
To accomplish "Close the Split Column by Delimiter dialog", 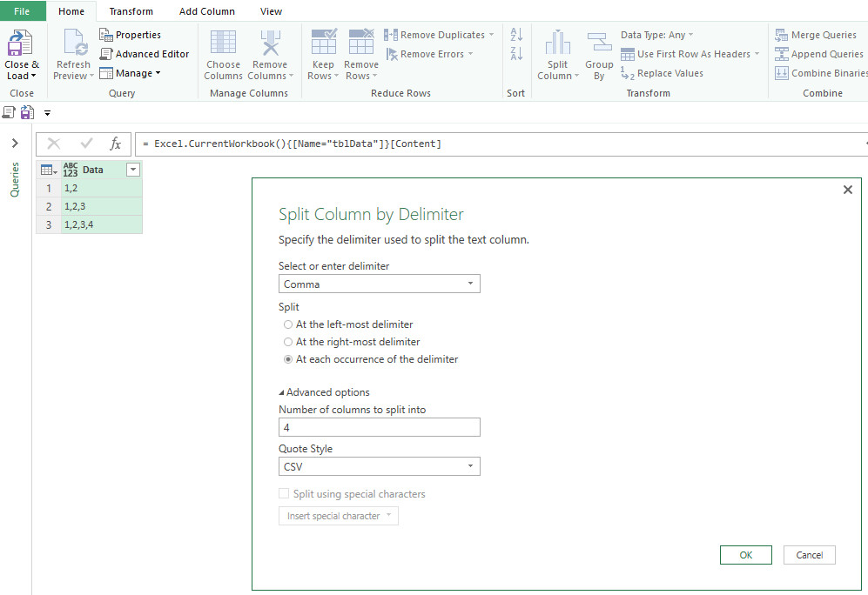I will click(x=847, y=190).
